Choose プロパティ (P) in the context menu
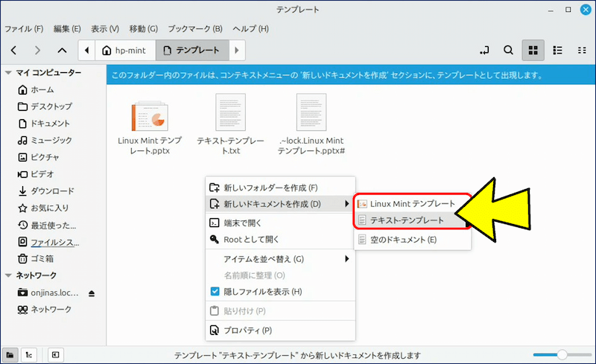596x364 pixels. (x=281, y=331)
